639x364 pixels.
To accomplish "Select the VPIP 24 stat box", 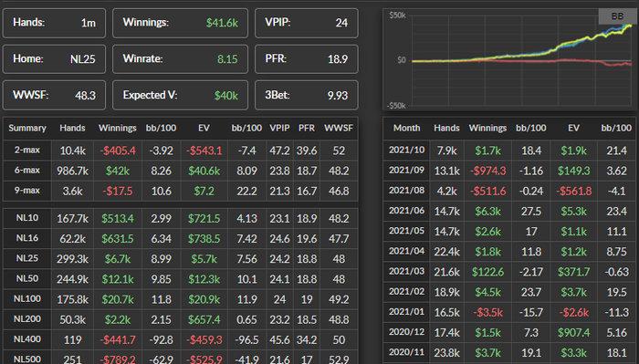I will click(x=307, y=23).
